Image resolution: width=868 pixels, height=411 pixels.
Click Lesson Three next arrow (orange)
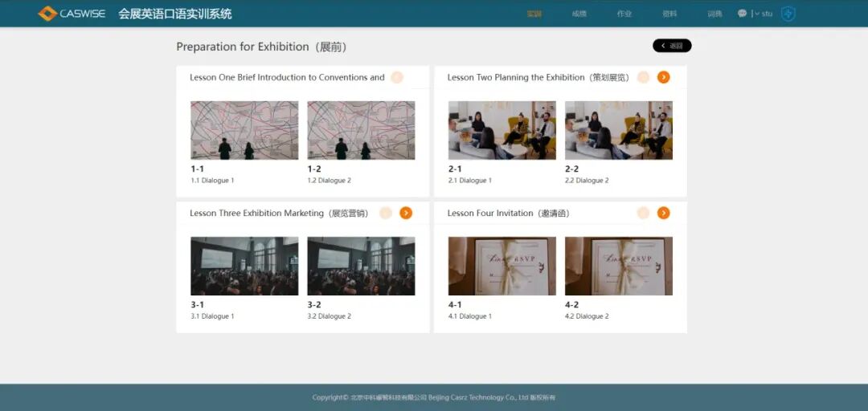point(406,213)
